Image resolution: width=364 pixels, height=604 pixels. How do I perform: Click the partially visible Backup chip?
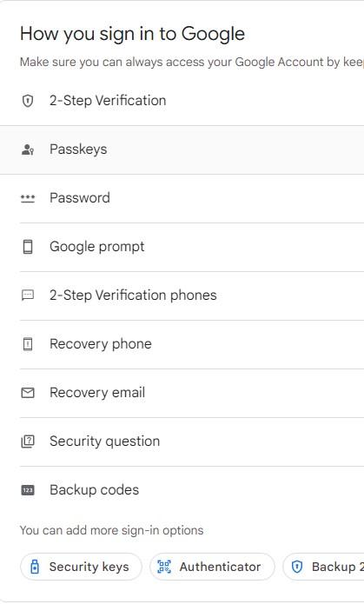pyautogui.click(x=323, y=567)
